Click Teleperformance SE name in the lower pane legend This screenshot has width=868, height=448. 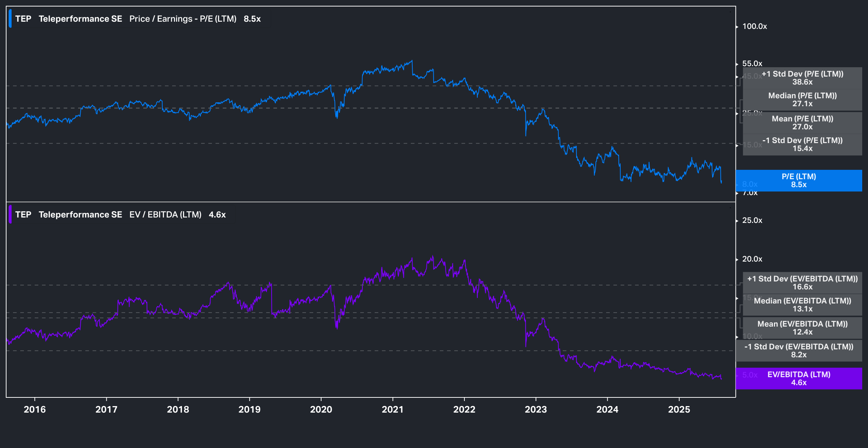click(x=80, y=215)
